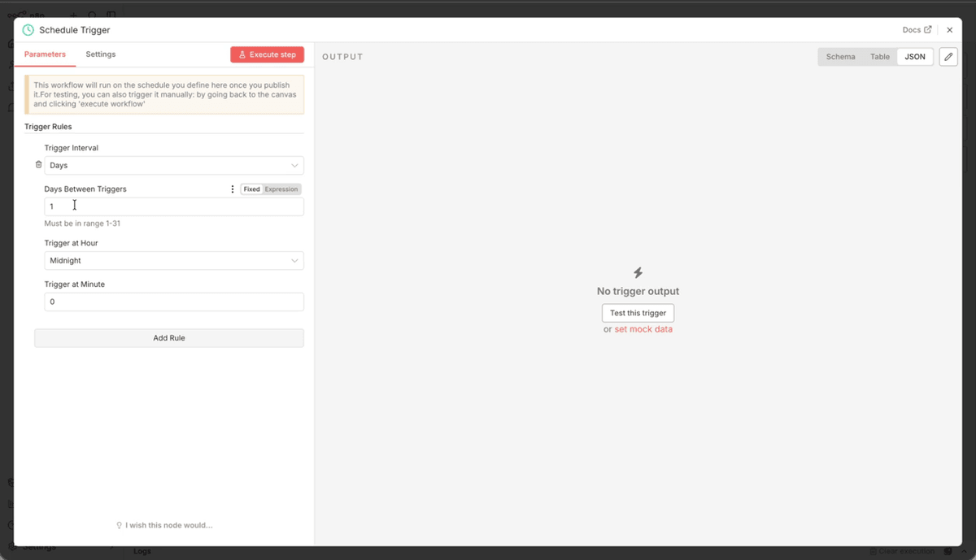Click the Execute step button
Image resolution: width=976 pixels, height=560 pixels.
coord(267,54)
